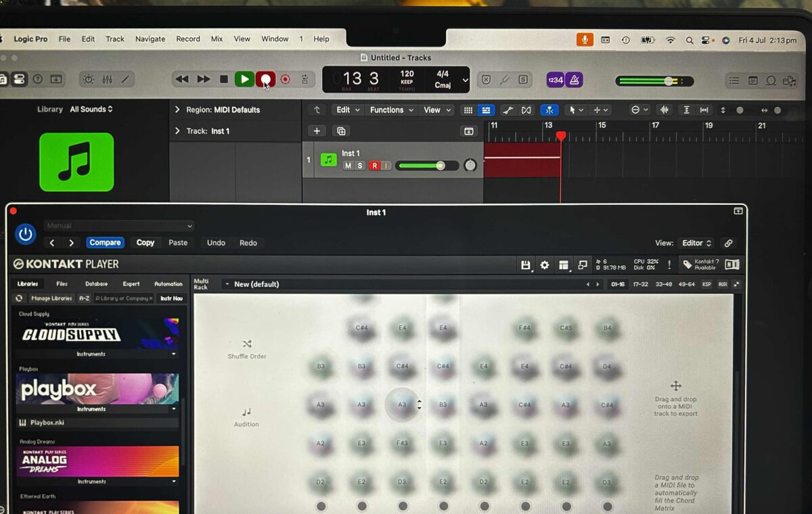Screen dimensions: 812x514
Task: Toggle the 1234 count-in button
Action: [x=556, y=80]
